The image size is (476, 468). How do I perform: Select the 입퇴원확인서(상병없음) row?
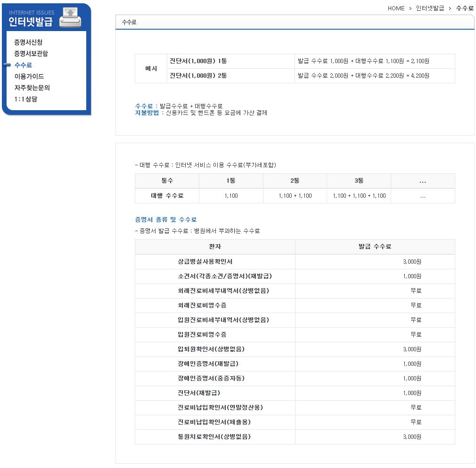tap(295, 349)
